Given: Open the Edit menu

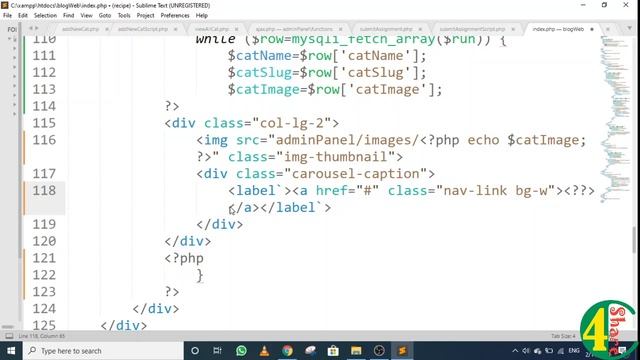Looking at the screenshot, I should 23,16.
